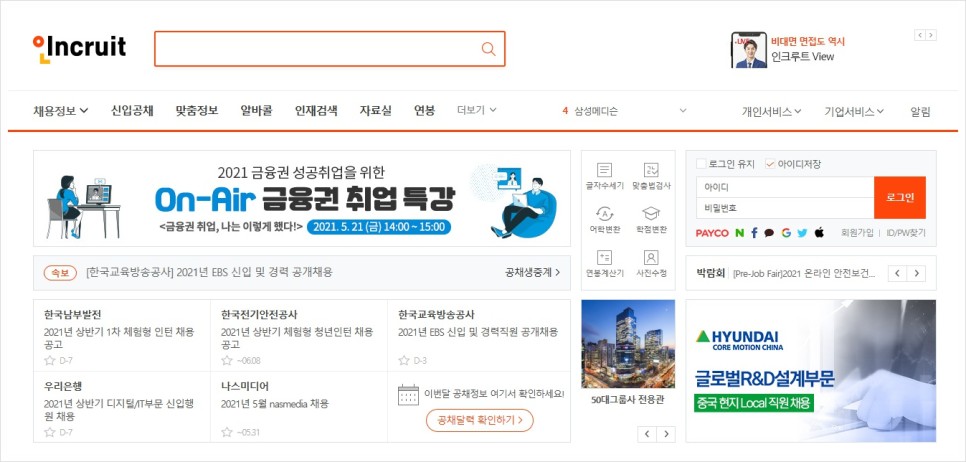Expand the 채용정보 menu
The height and width of the screenshot is (462, 966).
[60, 111]
